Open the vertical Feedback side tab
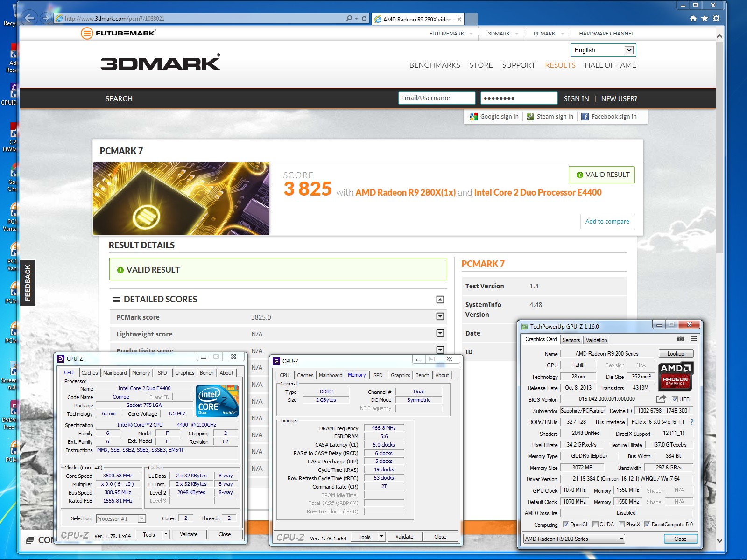 [28, 282]
